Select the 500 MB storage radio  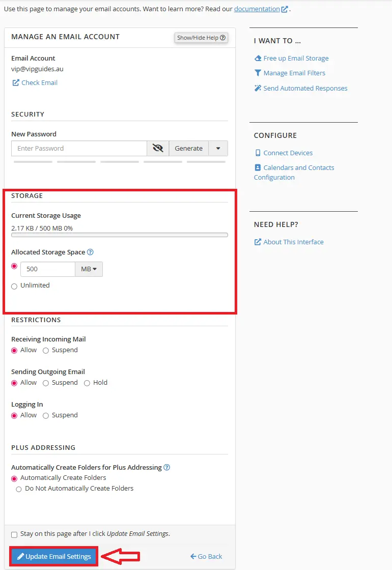pos(14,266)
